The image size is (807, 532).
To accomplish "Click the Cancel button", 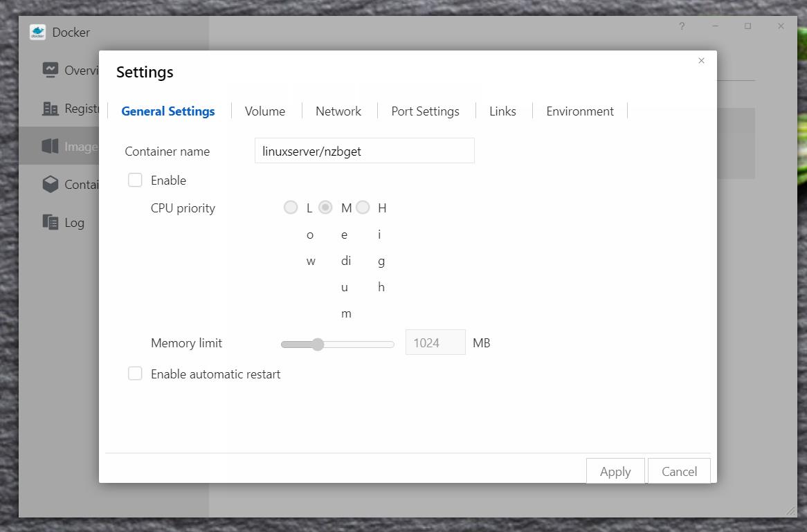I will (x=679, y=471).
